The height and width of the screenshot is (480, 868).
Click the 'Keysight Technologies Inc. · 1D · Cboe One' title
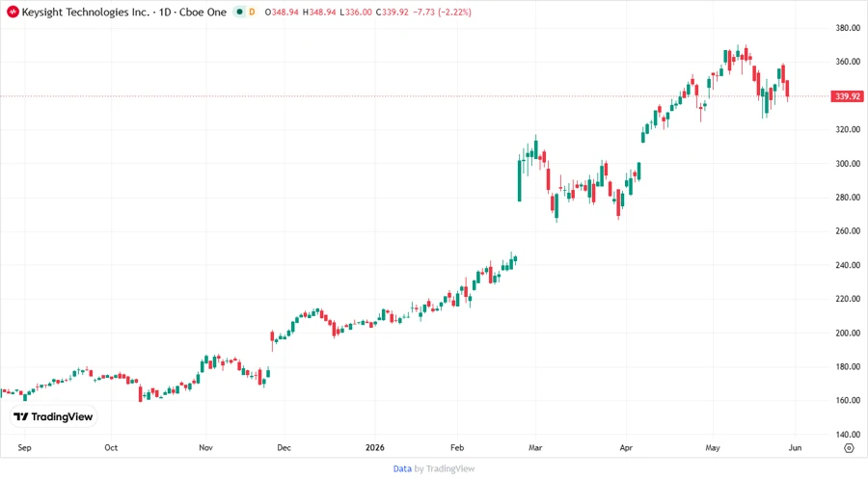(124, 12)
